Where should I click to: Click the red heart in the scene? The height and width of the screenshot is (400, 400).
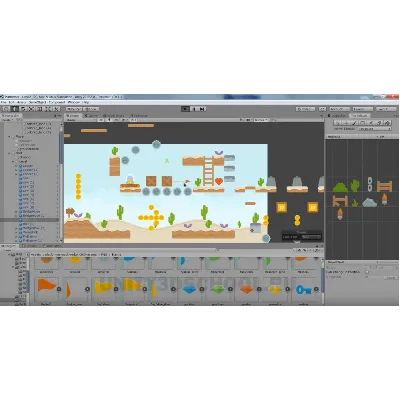(219, 181)
